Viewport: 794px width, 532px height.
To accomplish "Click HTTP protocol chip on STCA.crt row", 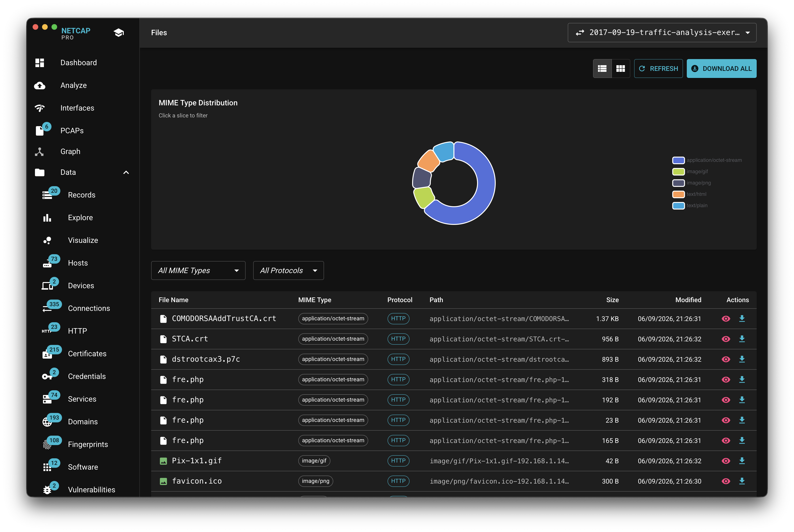I will [x=398, y=339].
